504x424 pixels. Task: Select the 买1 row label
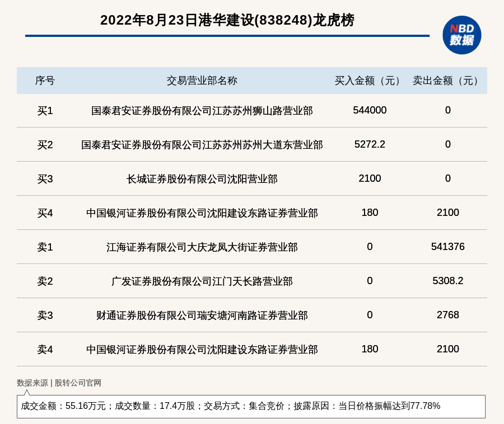[x=45, y=111]
